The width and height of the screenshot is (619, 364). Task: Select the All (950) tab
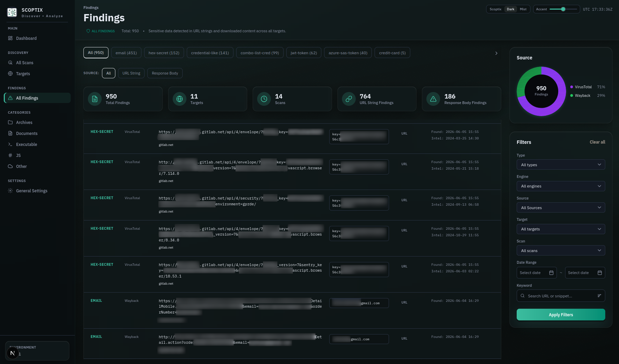(96, 53)
